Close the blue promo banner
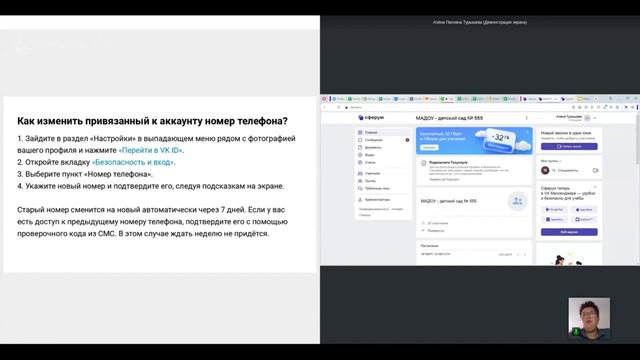This screenshot has width=640, height=360. click(x=527, y=132)
